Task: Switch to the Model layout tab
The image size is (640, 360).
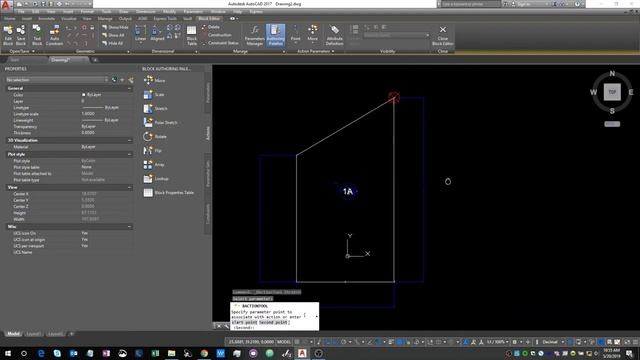Action: click(13, 334)
